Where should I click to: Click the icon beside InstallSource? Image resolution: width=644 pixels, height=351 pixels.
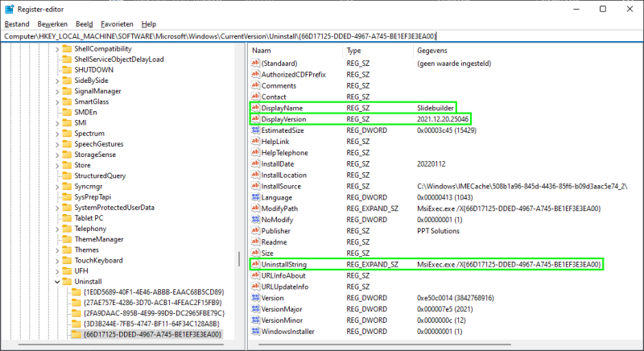(x=255, y=186)
